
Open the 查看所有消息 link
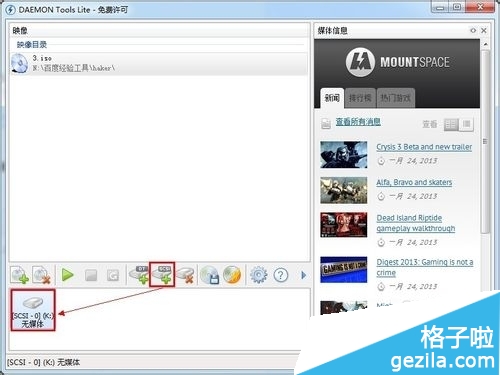358,122
